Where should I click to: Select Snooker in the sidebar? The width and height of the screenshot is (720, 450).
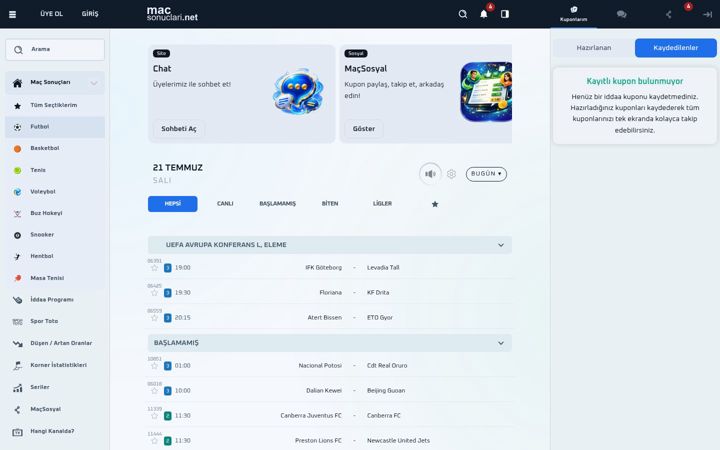tap(55, 235)
